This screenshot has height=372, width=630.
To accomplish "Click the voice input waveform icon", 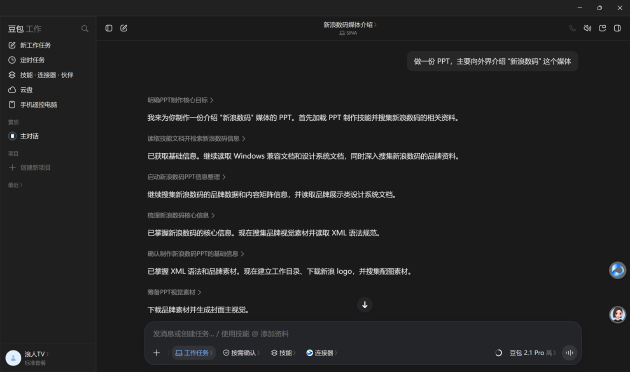I will coord(569,353).
